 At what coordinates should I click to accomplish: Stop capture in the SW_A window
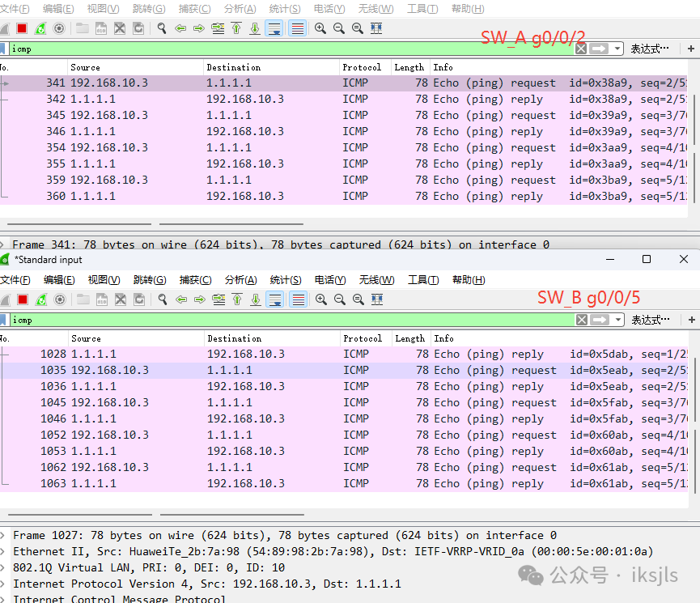pos(21,28)
